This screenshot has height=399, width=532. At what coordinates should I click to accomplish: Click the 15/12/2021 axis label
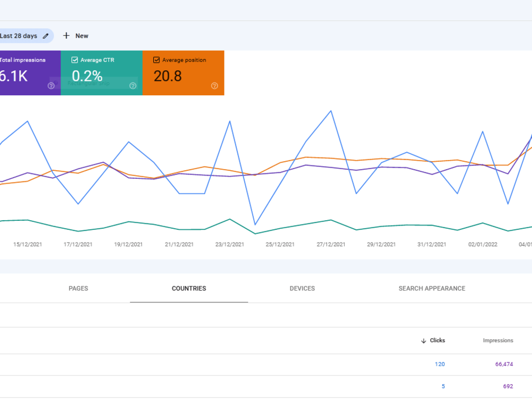click(x=28, y=244)
